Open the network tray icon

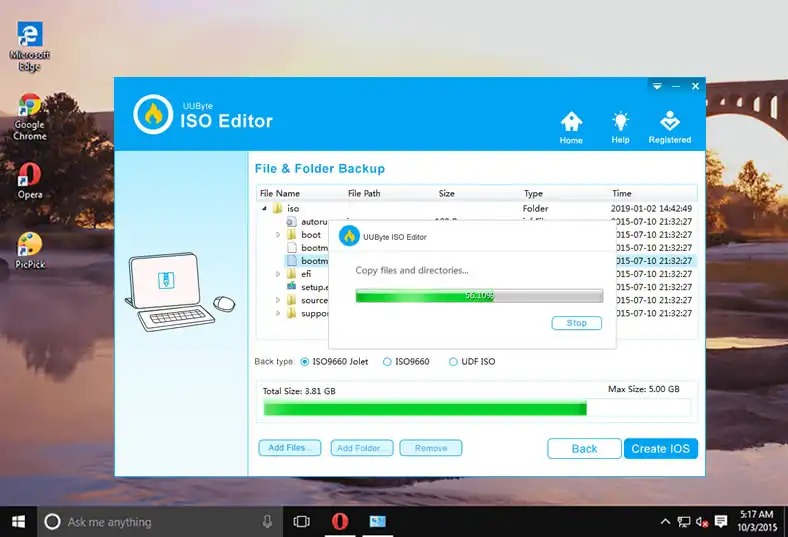click(684, 522)
